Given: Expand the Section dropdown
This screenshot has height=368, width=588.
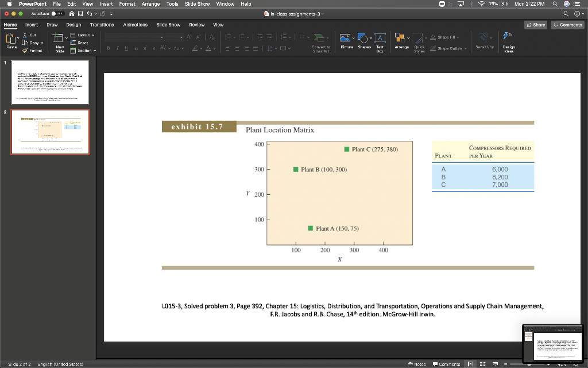Looking at the screenshot, I should [88, 51].
